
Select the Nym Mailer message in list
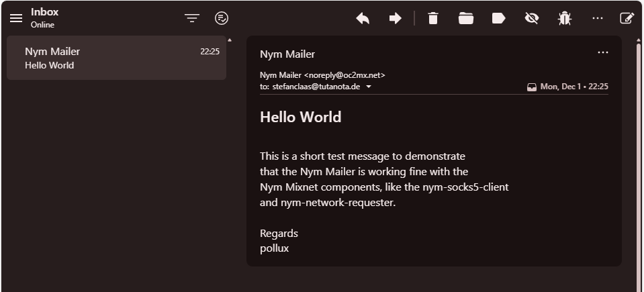click(x=116, y=58)
